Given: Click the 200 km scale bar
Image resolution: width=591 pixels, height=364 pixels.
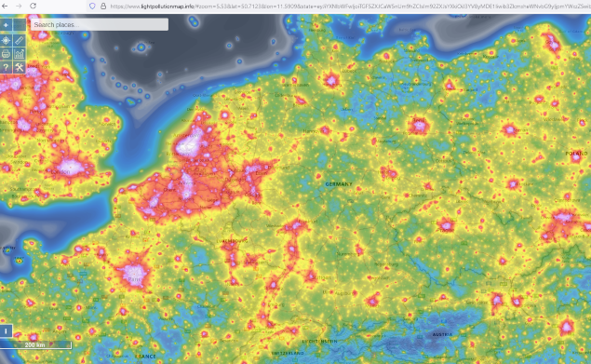Looking at the screenshot, I should pos(35,344).
